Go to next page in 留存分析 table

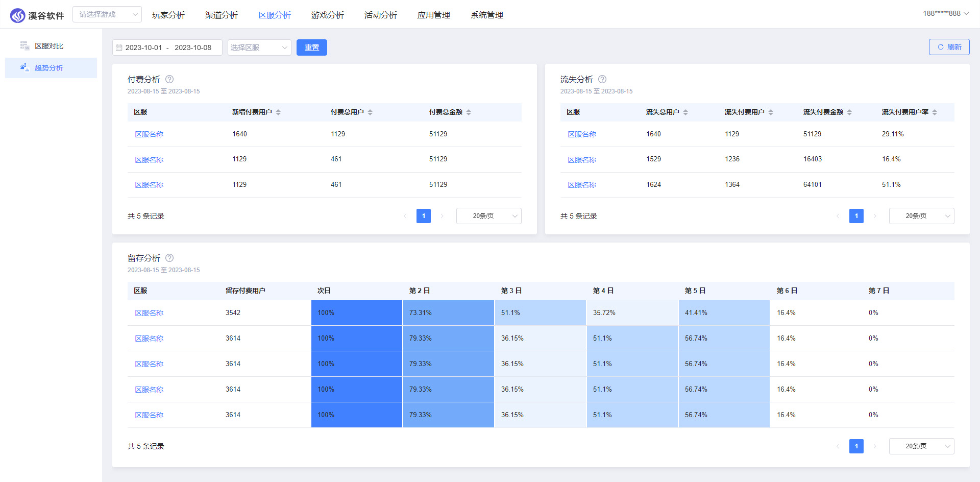pos(875,446)
